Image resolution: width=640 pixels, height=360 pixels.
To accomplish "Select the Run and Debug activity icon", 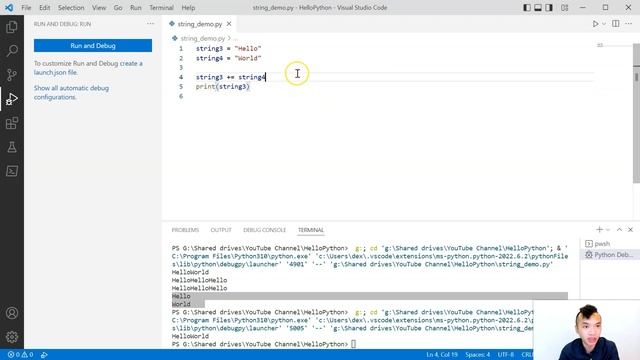I will [12, 99].
